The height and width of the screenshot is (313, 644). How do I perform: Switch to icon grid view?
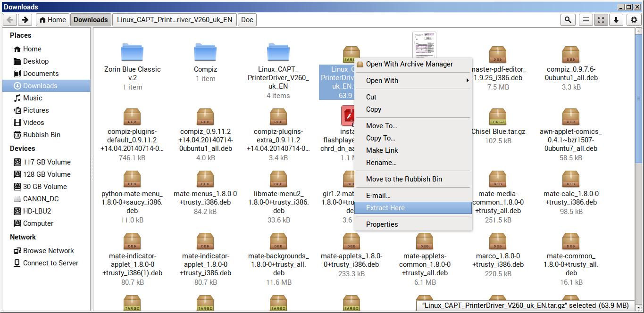(601, 20)
